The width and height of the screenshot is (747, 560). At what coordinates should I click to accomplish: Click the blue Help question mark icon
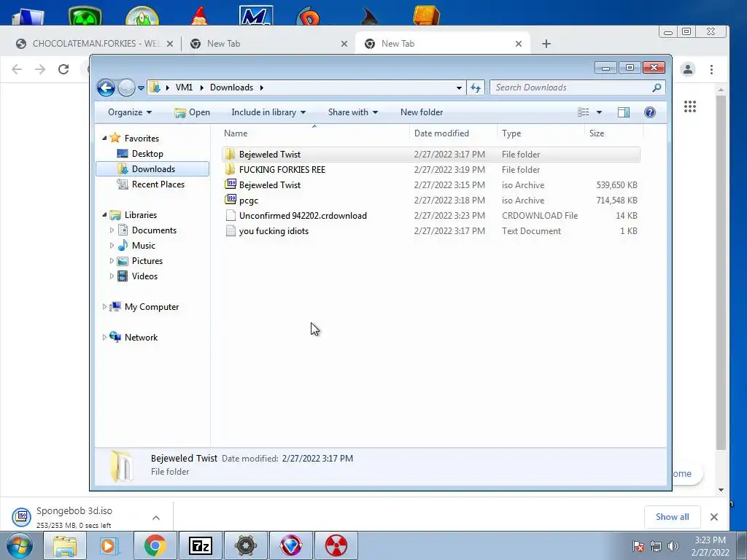click(650, 112)
